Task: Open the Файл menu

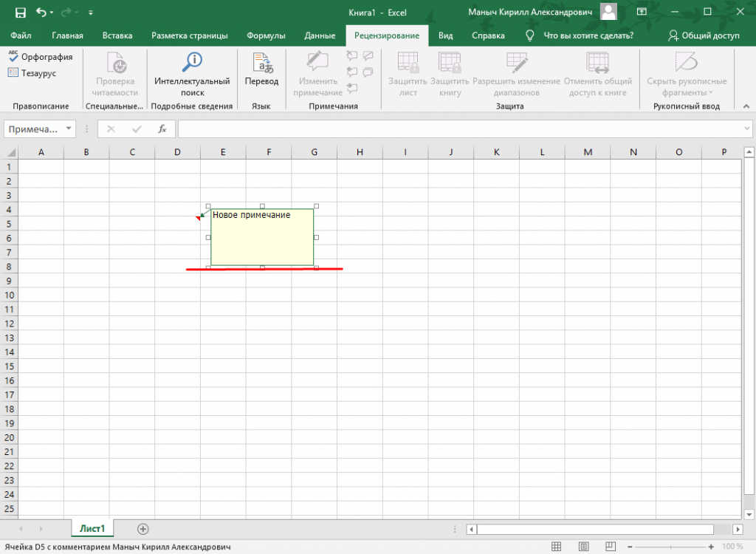Action: coord(21,35)
